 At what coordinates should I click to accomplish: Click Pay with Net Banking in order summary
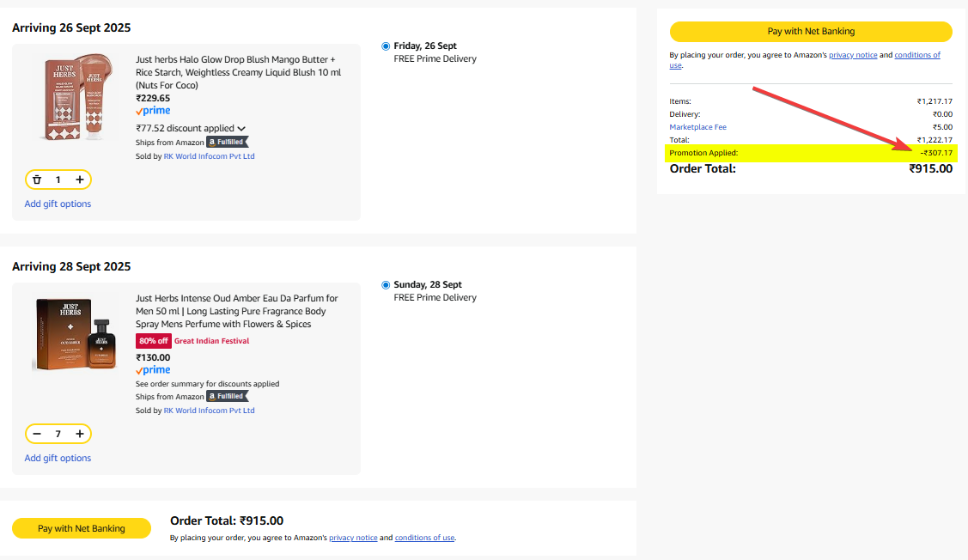point(811,32)
